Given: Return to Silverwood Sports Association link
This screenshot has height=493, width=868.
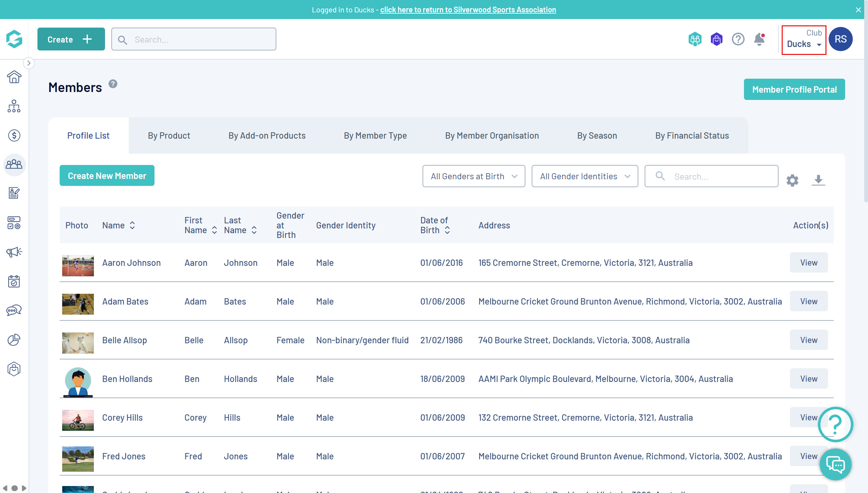Looking at the screenshot, I should (468, 10).
